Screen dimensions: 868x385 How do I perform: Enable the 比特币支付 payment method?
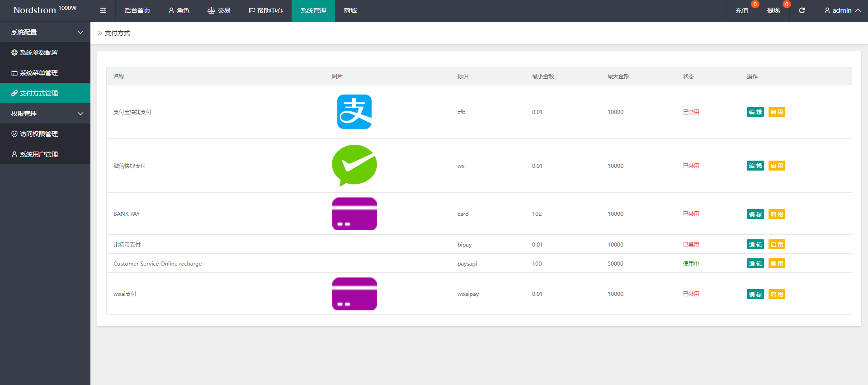point(776,245)
